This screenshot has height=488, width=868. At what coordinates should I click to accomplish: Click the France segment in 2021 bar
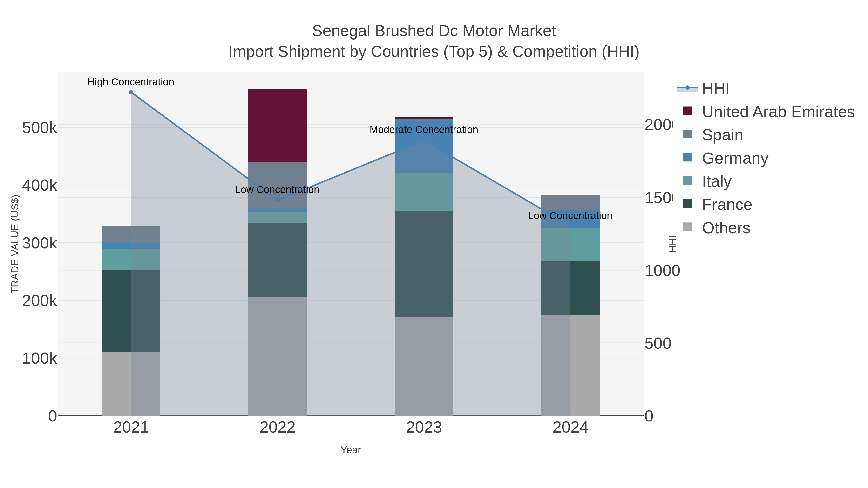131,311
